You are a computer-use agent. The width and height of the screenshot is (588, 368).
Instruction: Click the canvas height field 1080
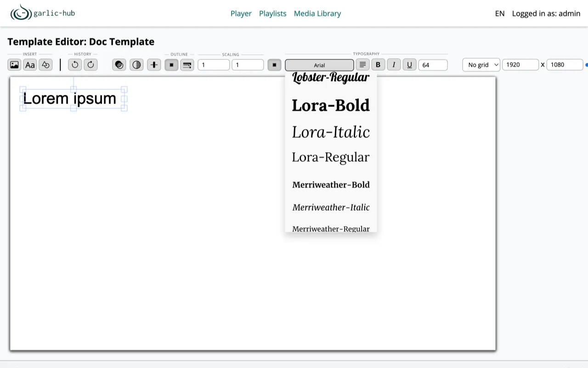(565, 65)
